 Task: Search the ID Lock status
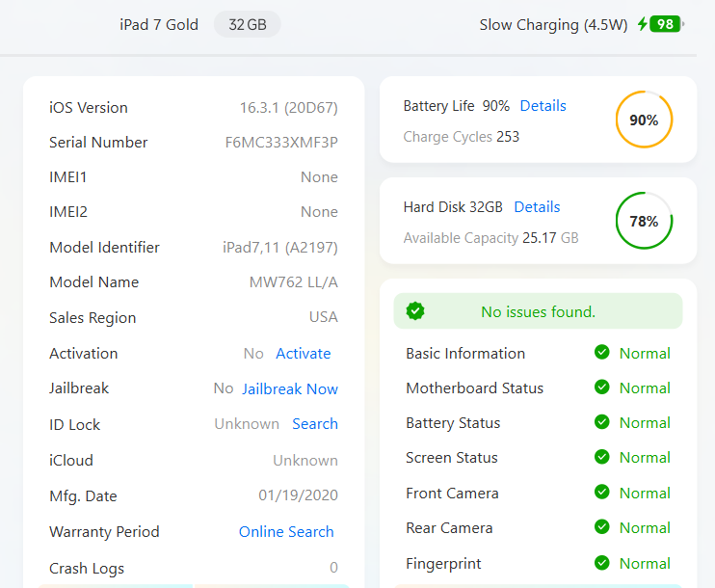click(315, 424)
